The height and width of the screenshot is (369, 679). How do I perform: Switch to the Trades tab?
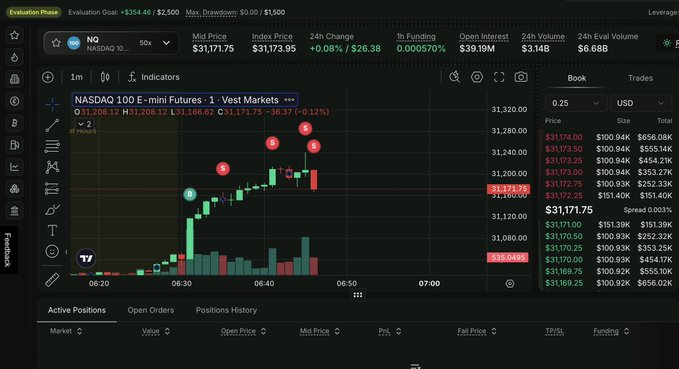(x=640, y=78)
